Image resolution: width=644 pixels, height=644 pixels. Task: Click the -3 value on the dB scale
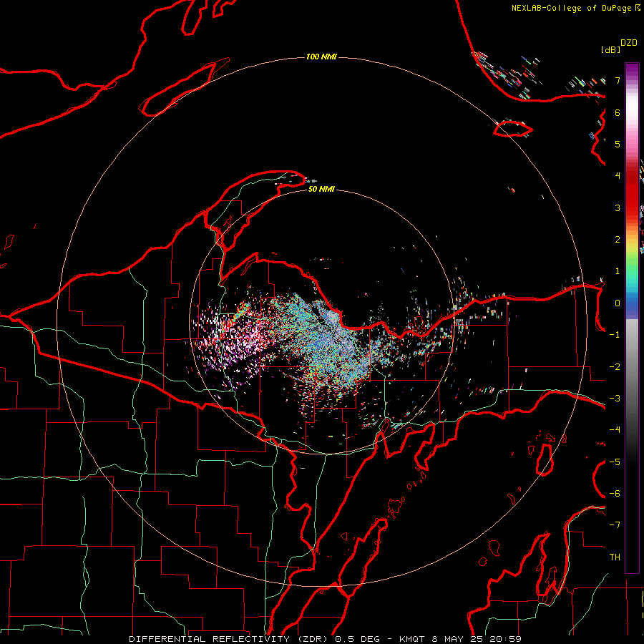click(x=615, y=399)
